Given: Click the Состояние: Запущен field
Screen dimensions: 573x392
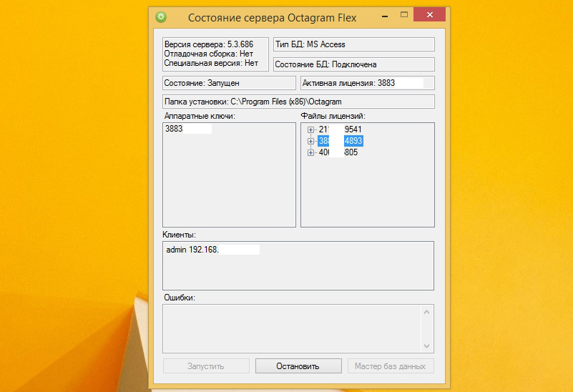Looking at the screenshot, I should click(229, 83).
